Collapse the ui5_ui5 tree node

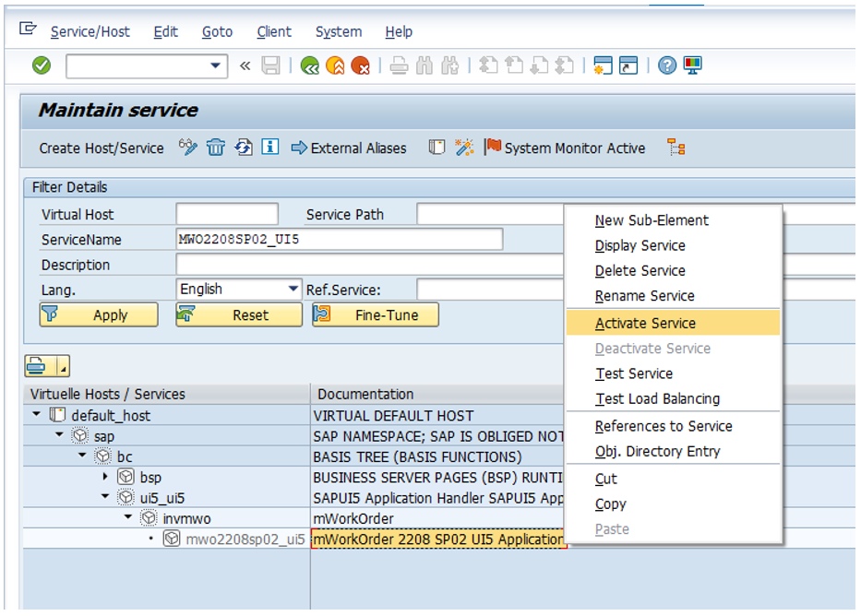coord(105,497)
